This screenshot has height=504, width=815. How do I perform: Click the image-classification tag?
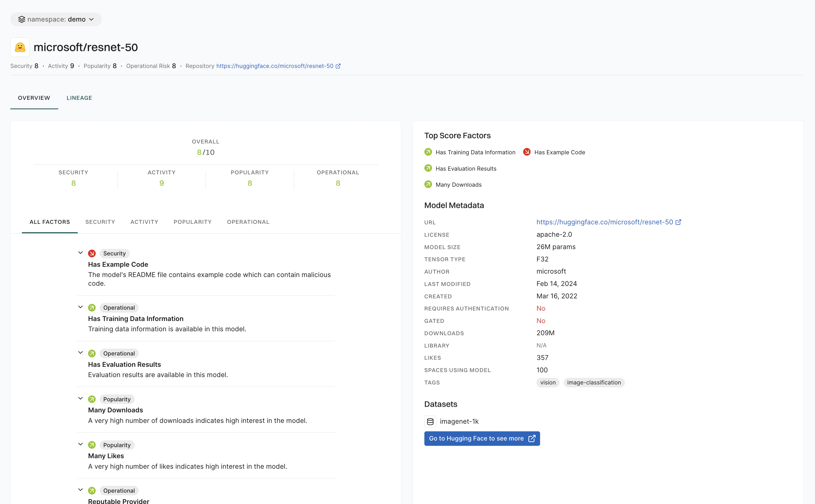tap(594, 383)
